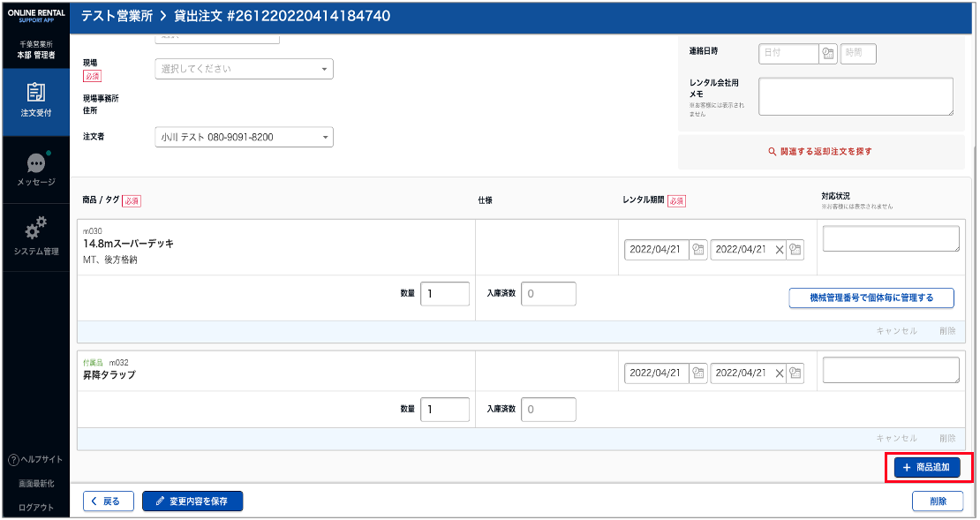Open calendar icon for 連絡日時 date
Screen dimensions: 980x520
click(x=828, y=54)
